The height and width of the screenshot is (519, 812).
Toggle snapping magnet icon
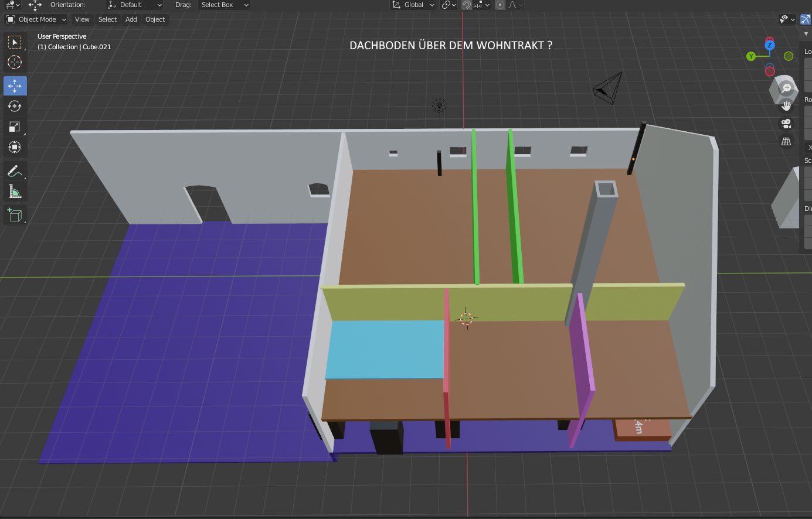pyautogui.click(x=467, y=5)
